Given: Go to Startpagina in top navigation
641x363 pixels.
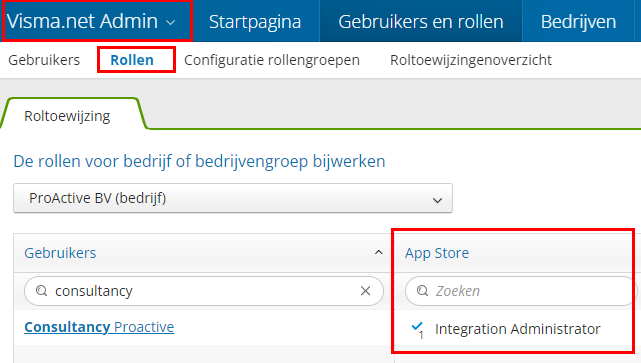Looking at the screenshot, I should (255, 21).
